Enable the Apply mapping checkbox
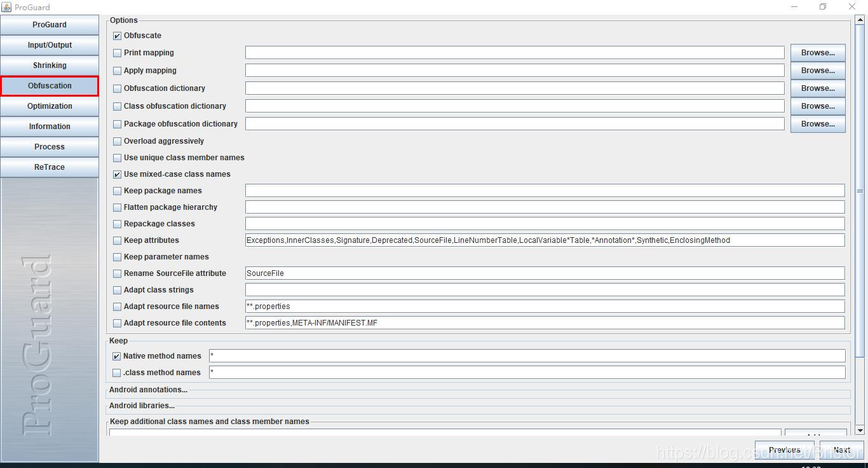Image resolution: width=868 pixels, height=468 pixels. point(117,71)
